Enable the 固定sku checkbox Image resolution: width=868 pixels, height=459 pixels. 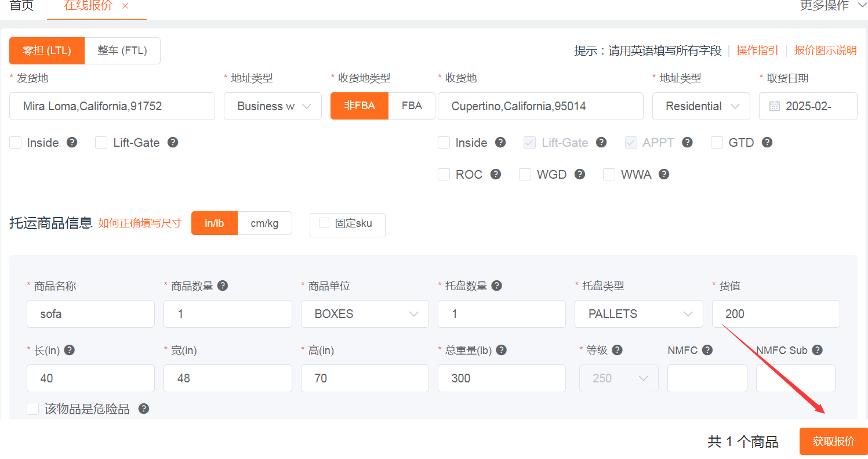[324, 223]
